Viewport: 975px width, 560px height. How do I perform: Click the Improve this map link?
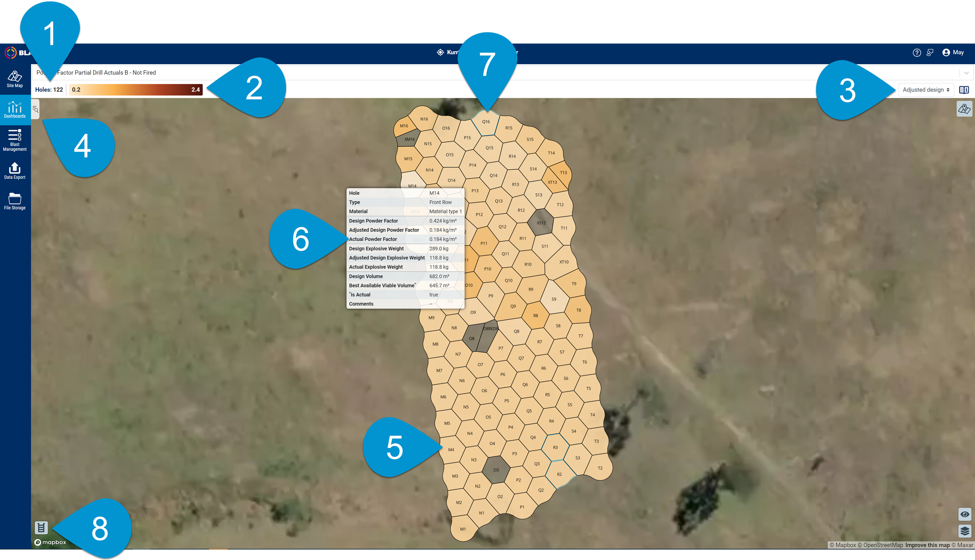click(x=927, y=545)
